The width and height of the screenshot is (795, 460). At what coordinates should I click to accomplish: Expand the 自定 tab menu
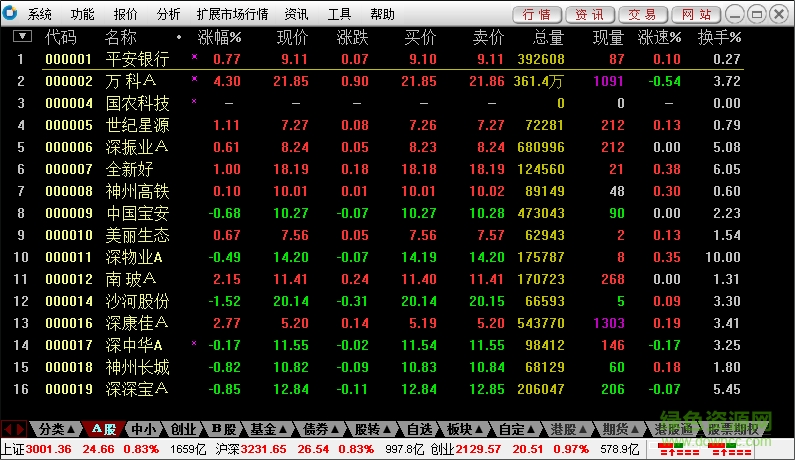click(517, 429)
